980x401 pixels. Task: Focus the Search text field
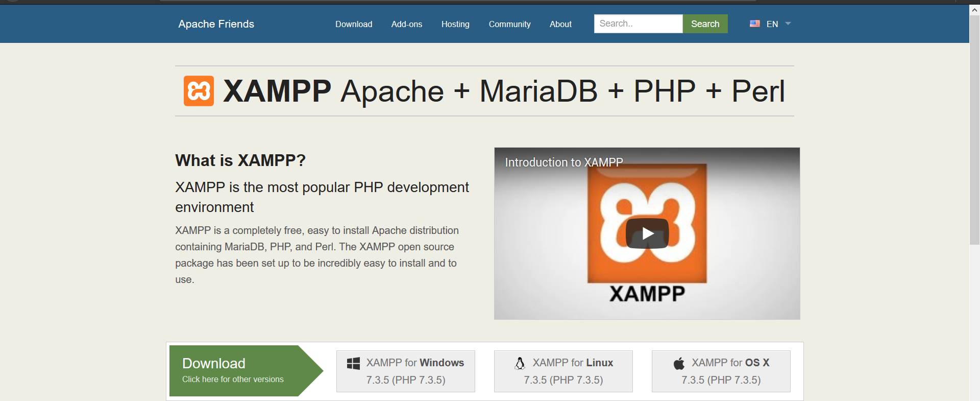pos(638,23)
